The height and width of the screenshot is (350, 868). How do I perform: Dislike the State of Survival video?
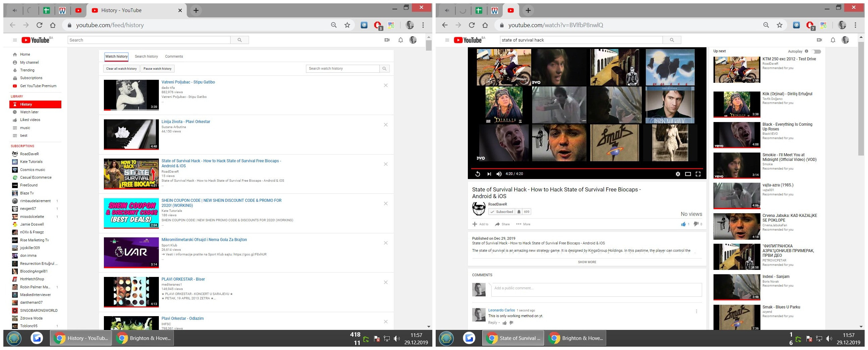[x=695, y=224]
